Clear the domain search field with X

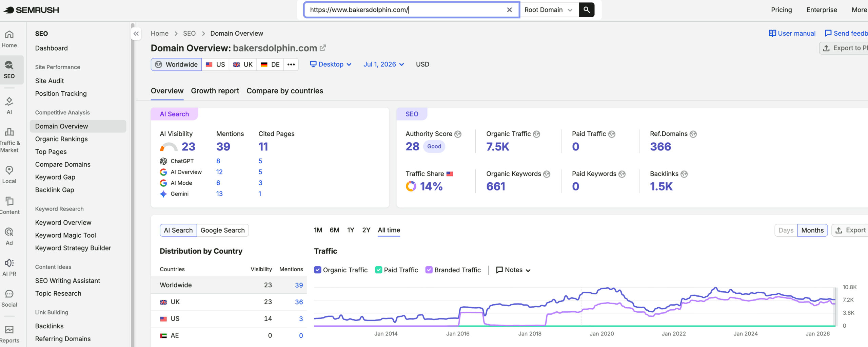(x=509, y=10)
